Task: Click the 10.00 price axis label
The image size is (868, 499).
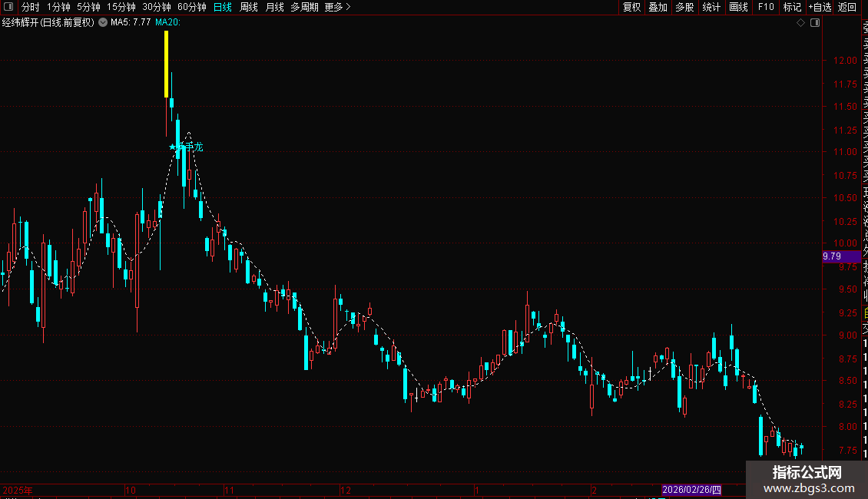Action: click(845, 243)
